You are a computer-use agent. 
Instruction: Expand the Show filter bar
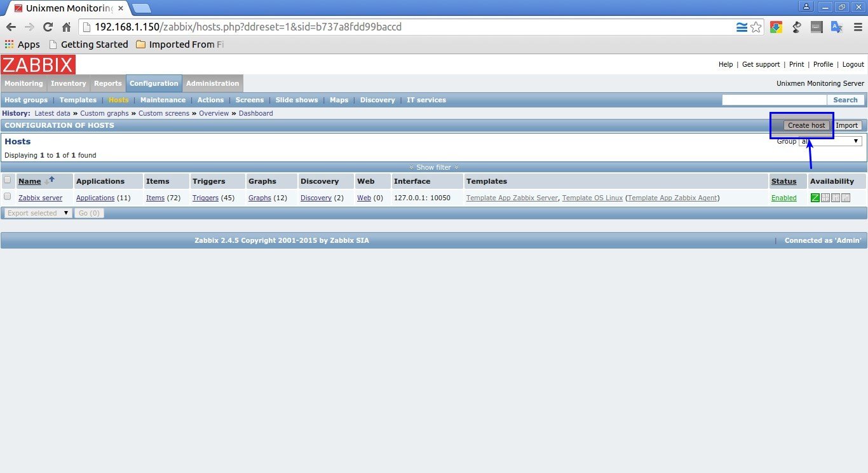pos(434,167)
